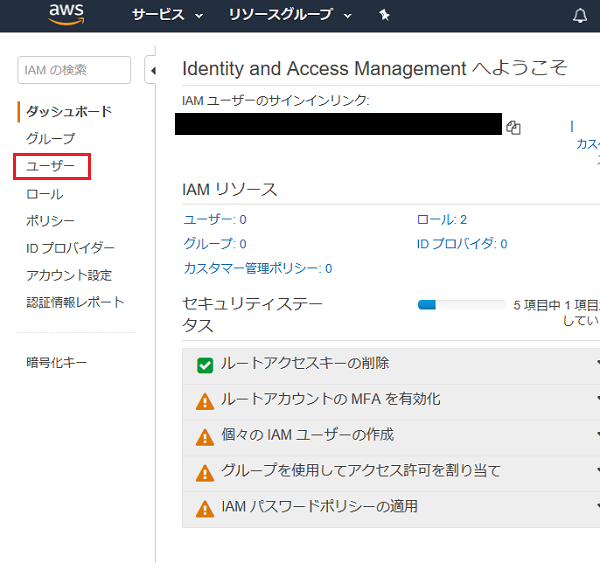Click the warning icon beside 個々の IAM ユーザーの作成
This screenshot has height=563, width=600.
(205, 437)
